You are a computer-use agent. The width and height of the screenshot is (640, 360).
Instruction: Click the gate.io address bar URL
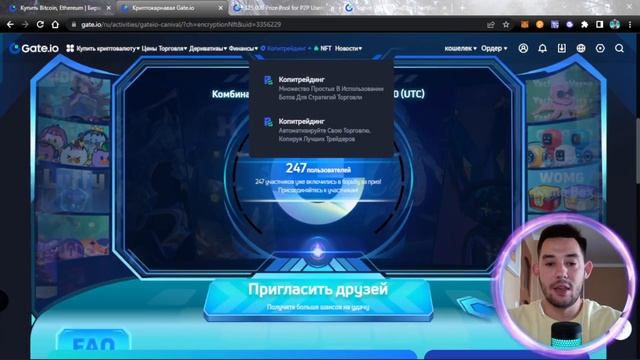coord(181,24)
